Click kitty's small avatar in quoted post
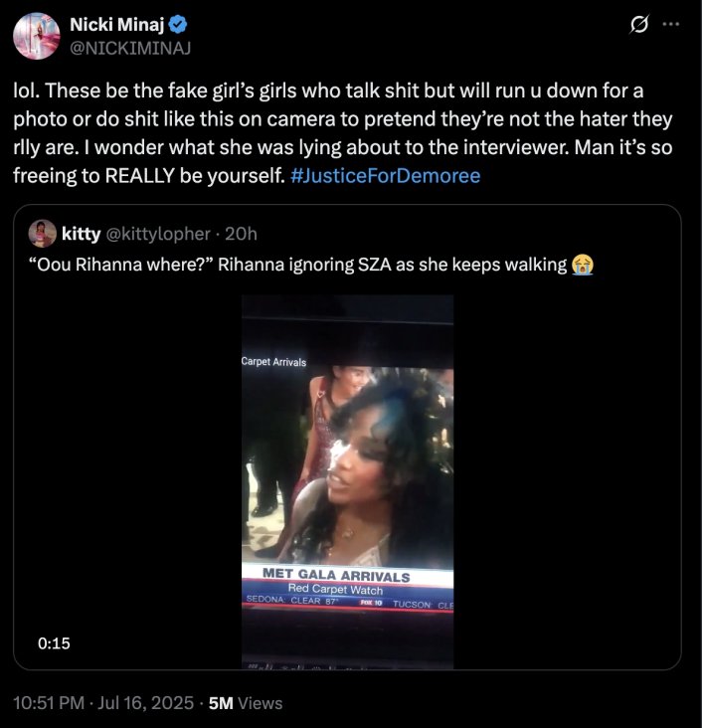Image resolution: width=702 pixels, height=728 pixels. (43, 234)
